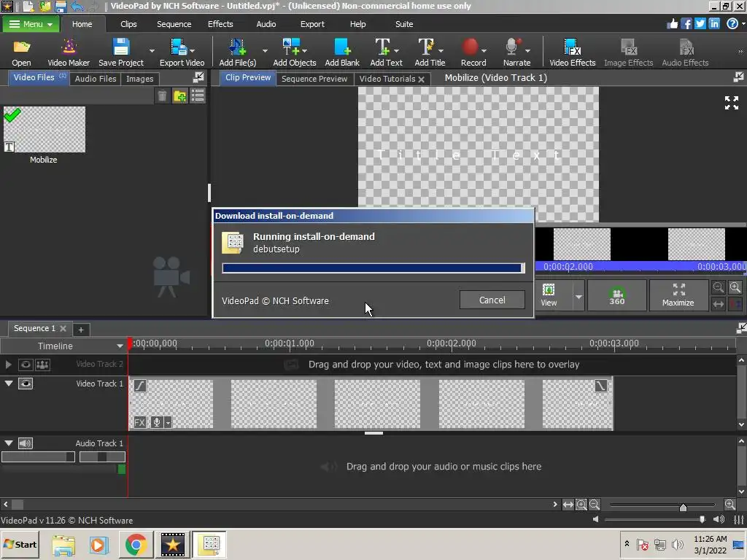Click the Add Objects icon
The width and height of the screenshot is (747, 560).
(x=290, y=47)
